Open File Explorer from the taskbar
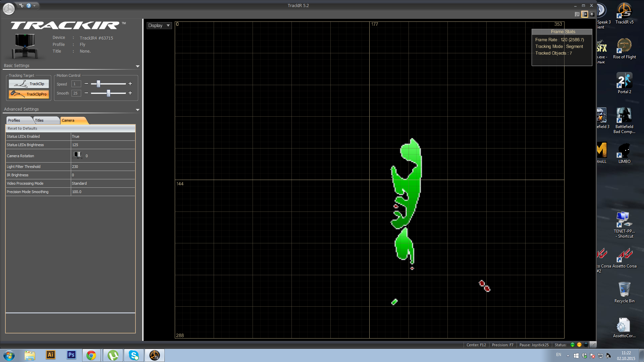 30,355
